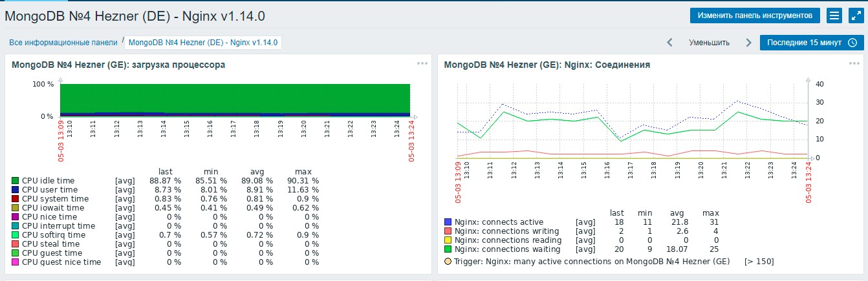Open CPU load widget three-dots menu
Image resolution: width=868 pixels, height=281 pixels.
point(422,63)
